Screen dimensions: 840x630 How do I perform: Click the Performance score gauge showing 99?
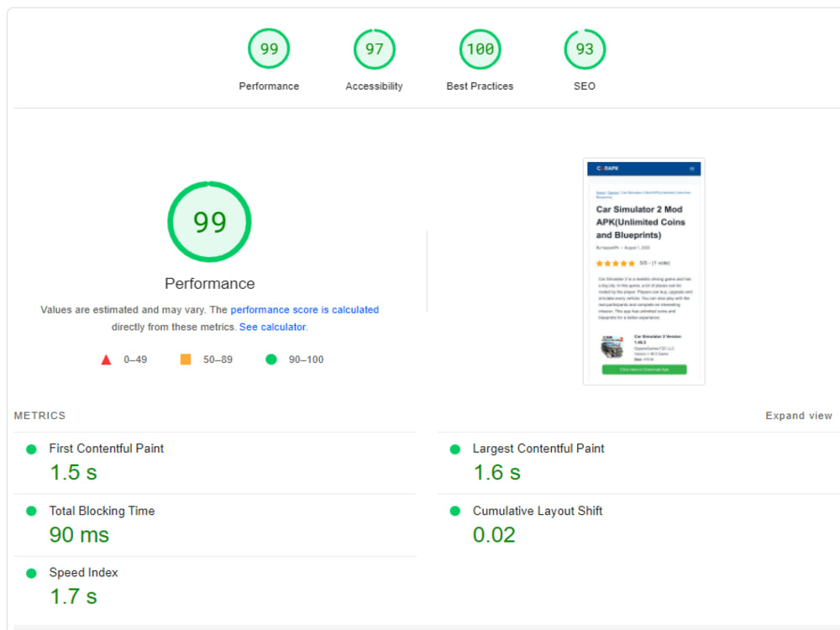pos(269,49)
